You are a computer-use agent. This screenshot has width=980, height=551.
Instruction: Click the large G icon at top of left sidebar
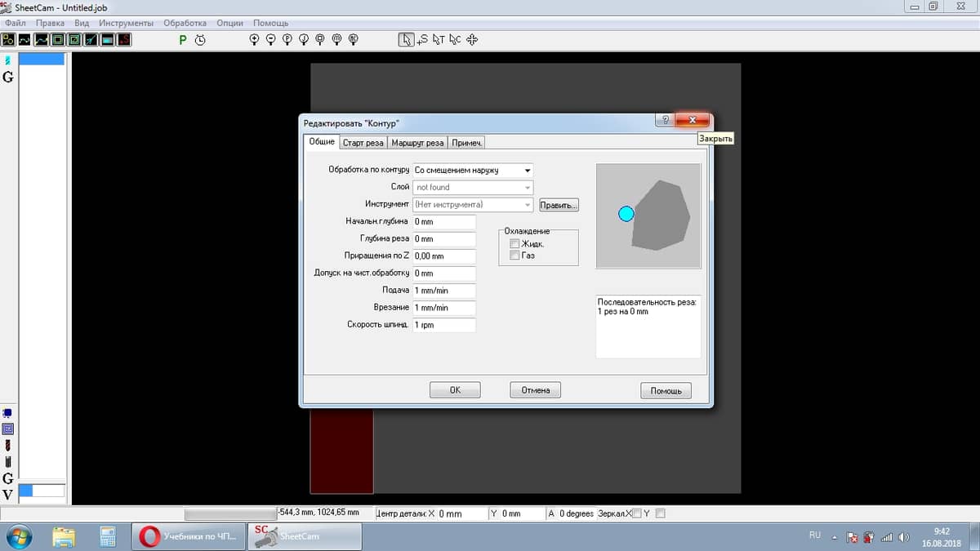pos(8,77)
